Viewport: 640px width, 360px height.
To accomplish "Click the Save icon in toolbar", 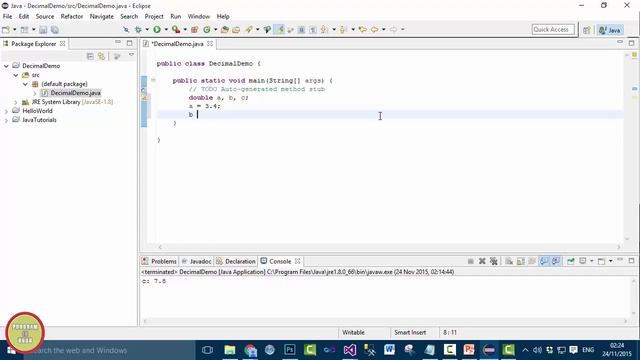I will click(43, 29).
